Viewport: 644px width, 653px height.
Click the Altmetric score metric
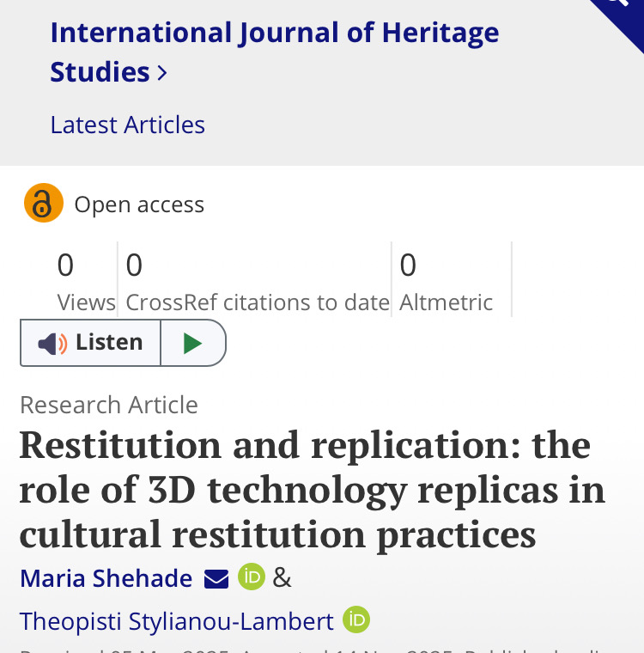tap(446, 282)
